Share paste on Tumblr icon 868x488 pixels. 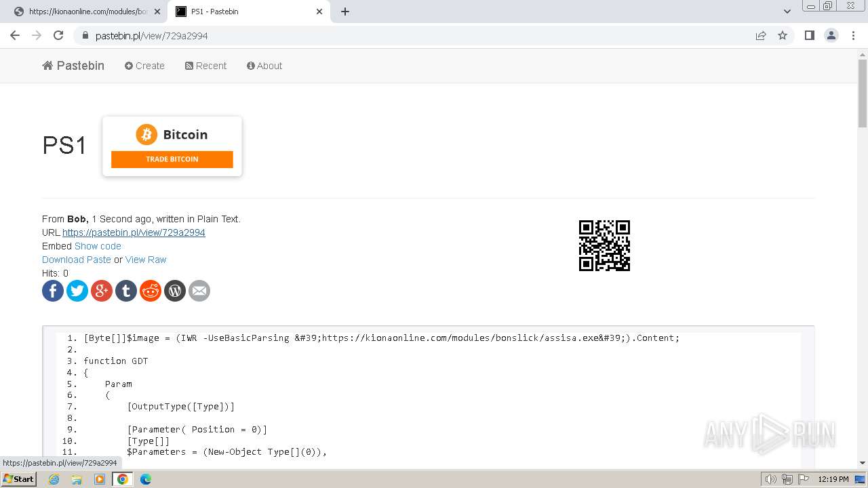point(126,291)
